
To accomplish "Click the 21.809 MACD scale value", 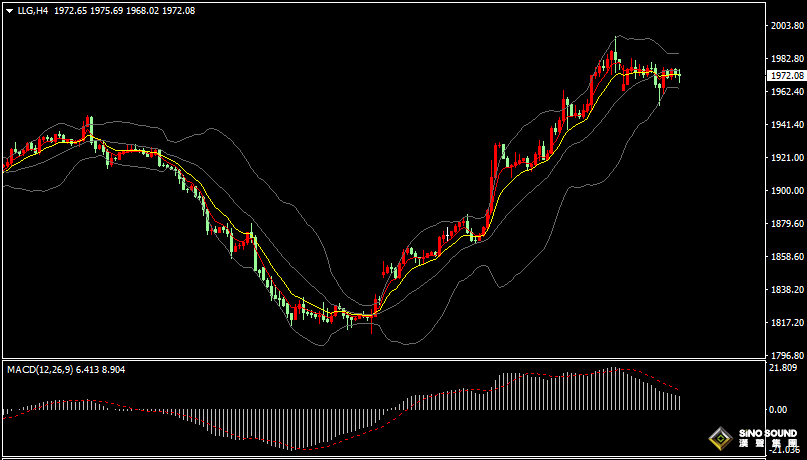I will pyautogui.click(x=783, y=368).
